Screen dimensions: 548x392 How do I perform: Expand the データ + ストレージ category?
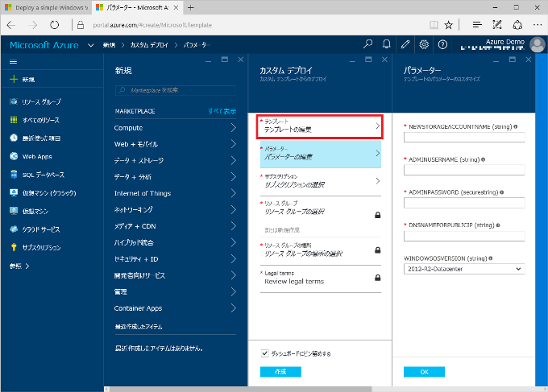tap(175, 160)
